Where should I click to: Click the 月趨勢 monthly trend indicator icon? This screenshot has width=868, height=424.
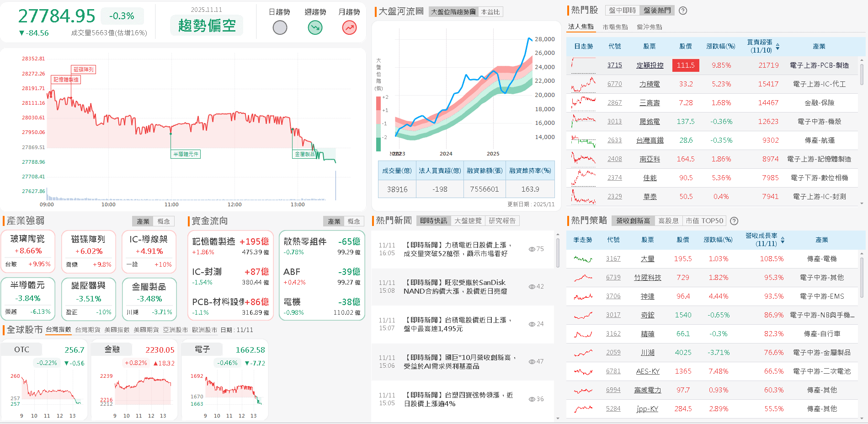[349, 27]
